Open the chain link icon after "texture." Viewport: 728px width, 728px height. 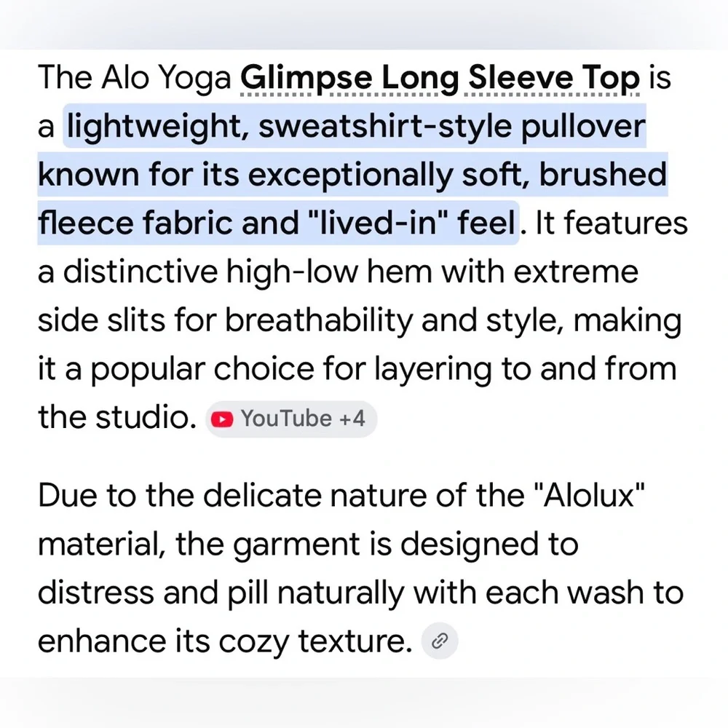439,641
